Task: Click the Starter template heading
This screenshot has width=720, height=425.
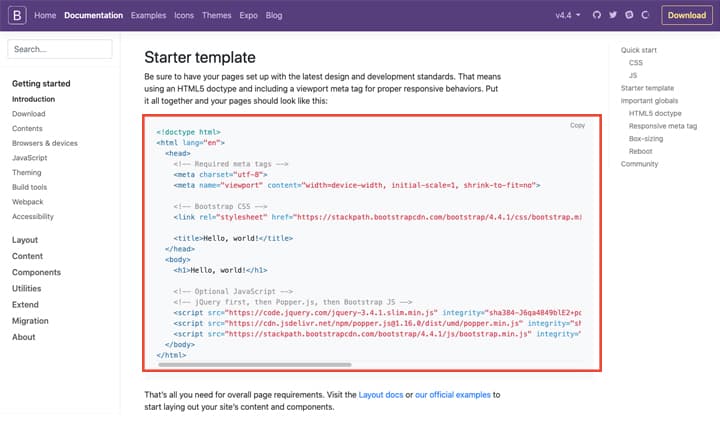Action: tap(200, 57)
